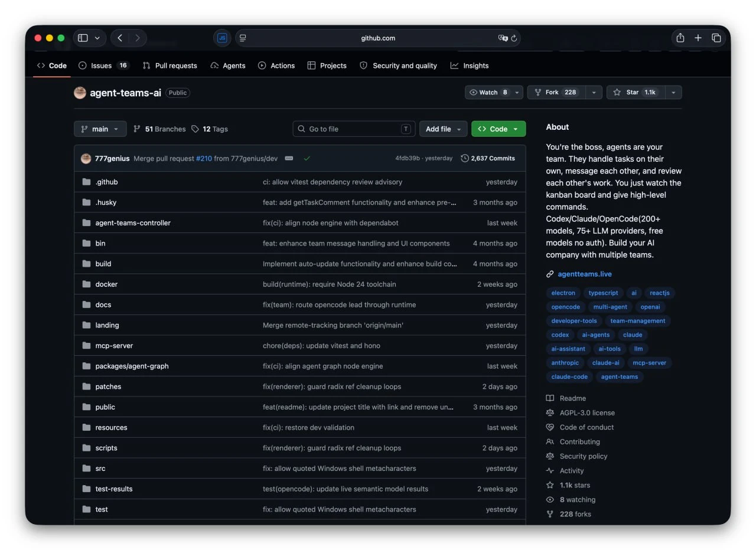
Task: Click the 777genius avatar in commit bar
Action: click(x=86, y=158)
